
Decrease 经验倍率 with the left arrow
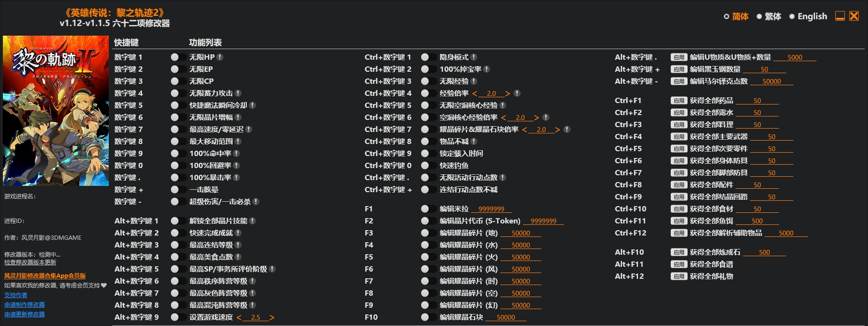[x=475, y=93]
